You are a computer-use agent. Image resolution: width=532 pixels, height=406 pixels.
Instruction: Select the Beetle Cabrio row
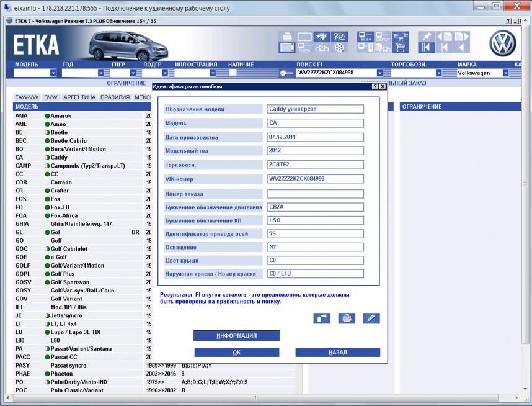click(82, 141)
